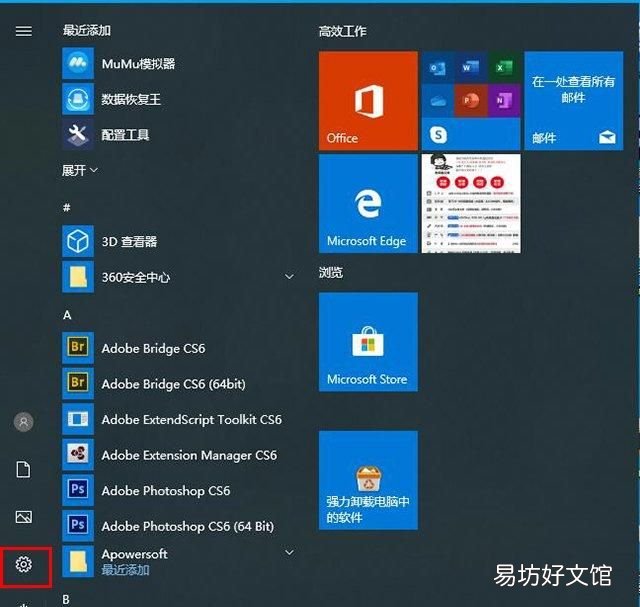Launch Adobe Photoshop CS6 (64 Bit) icon
The height and width of the screenshot is (607, 640).
(78, 525)
